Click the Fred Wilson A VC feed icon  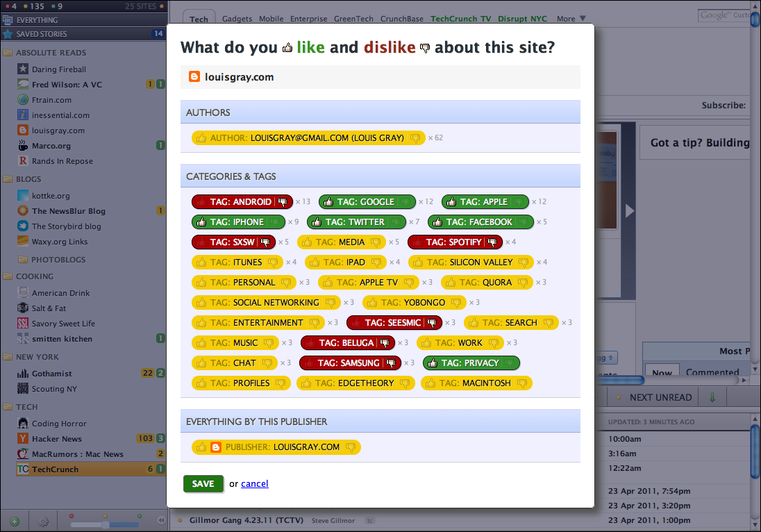(23, 85)
